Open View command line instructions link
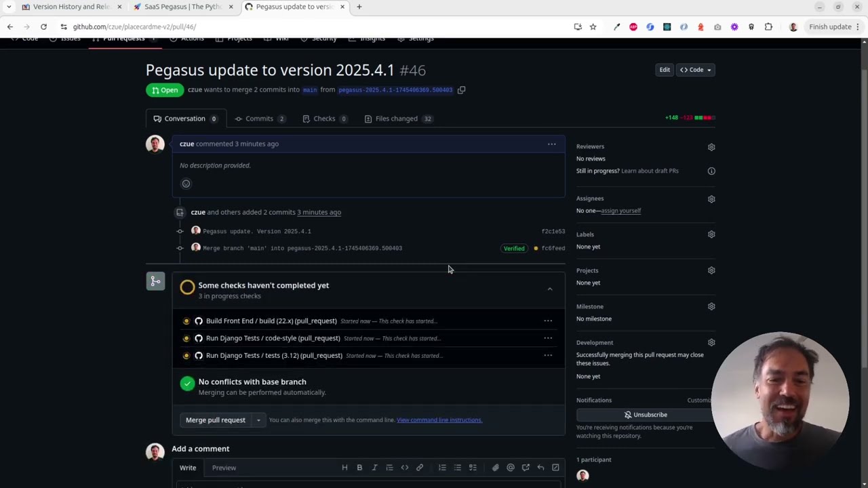The width and height of the screenshot is (868, 488). pyautogui.click(x=439, y=420)
